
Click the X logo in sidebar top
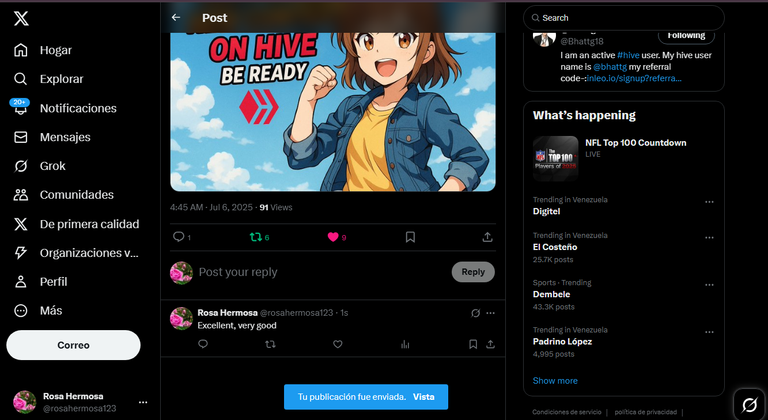(21, 19)
